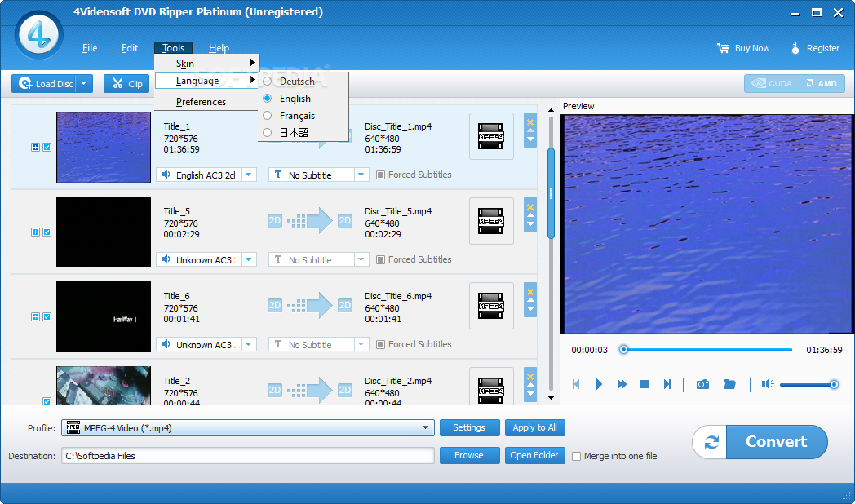The height and width of the screenshot is (504, 855).
Task: Open the snapshot folder icon in preview
Action: click(x=729, y=385)
